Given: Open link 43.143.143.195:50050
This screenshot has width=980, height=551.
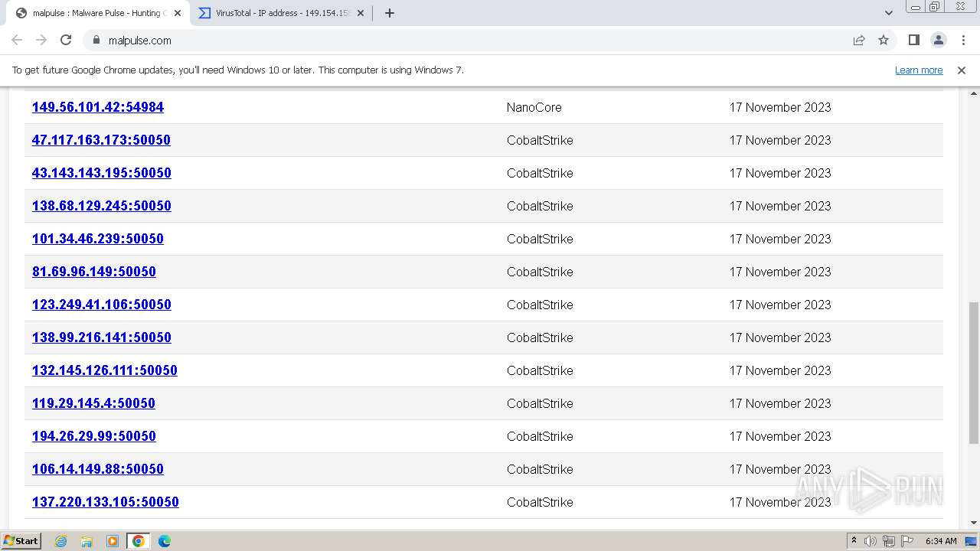Looking at the screenshot, I should [x=102, y=173].
